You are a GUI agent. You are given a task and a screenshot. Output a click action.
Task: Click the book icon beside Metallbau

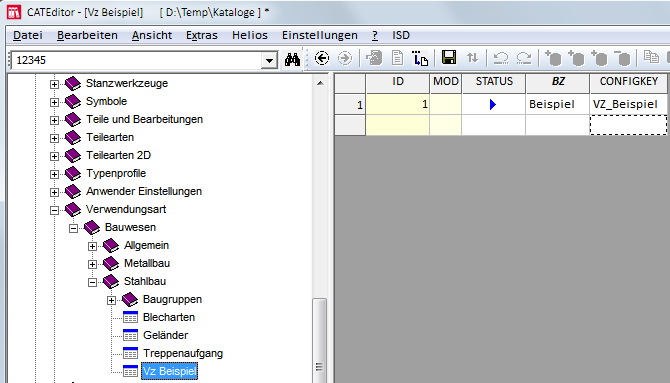point(111,263)
